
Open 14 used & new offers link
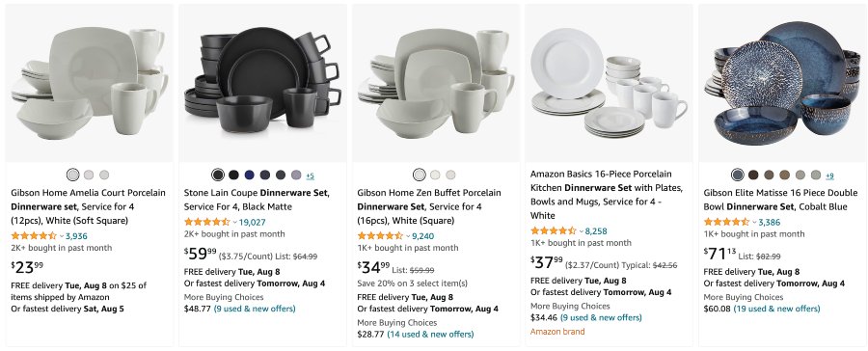[x=430, y=334]
